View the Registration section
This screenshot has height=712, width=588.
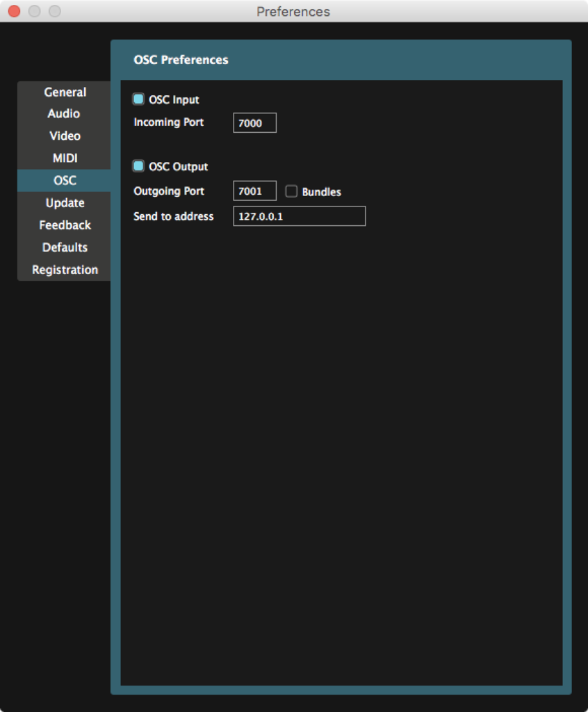(65, 269)
